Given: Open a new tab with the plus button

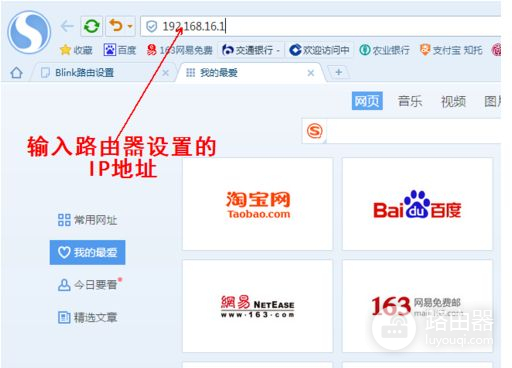Looking at the screenshot, I should pos(339,72).
